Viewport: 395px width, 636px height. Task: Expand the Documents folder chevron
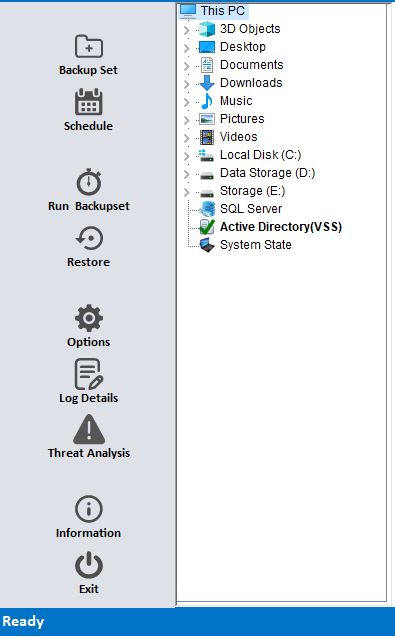point(187,66)
